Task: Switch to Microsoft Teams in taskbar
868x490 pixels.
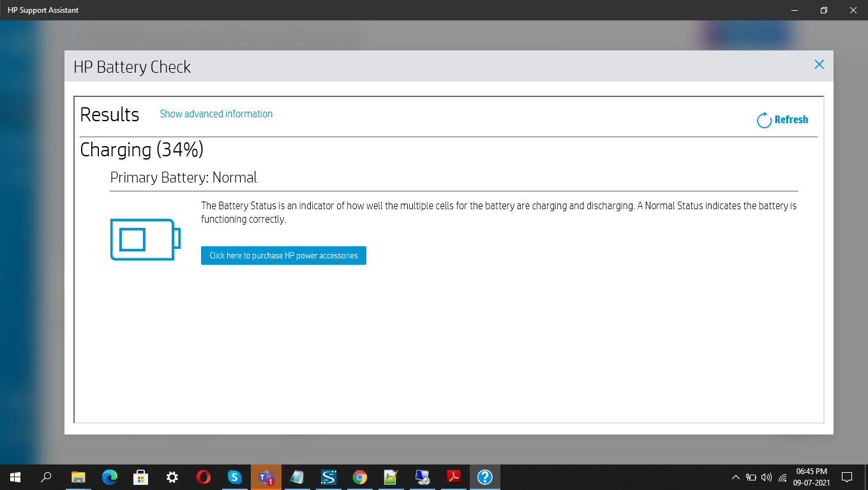Action: [266, 477]
